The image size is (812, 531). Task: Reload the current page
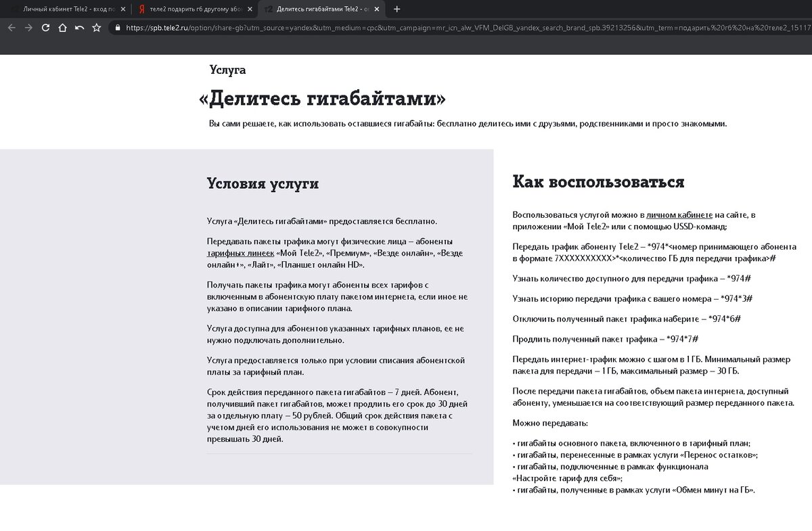pyautogui.click(x=45, y=28)
